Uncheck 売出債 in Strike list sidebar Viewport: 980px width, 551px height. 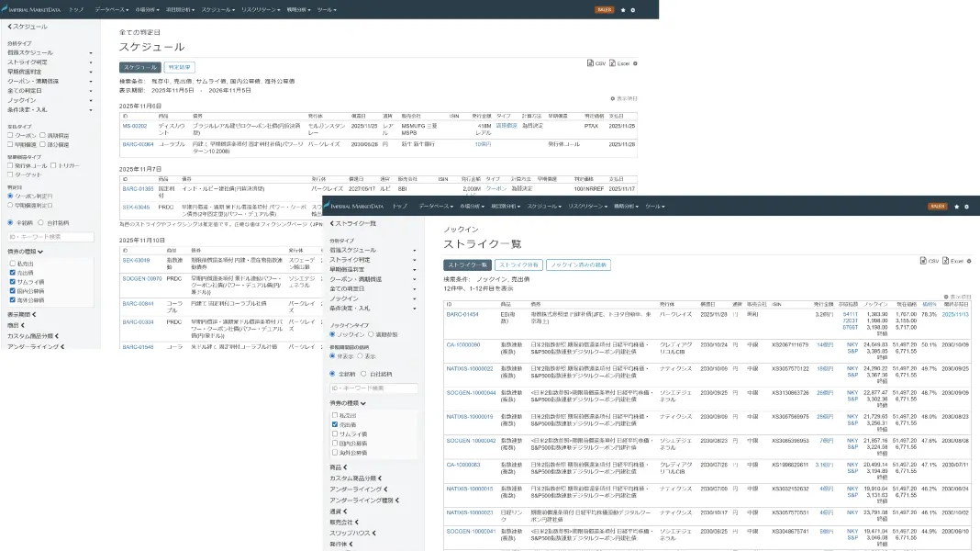click(335, 424)
